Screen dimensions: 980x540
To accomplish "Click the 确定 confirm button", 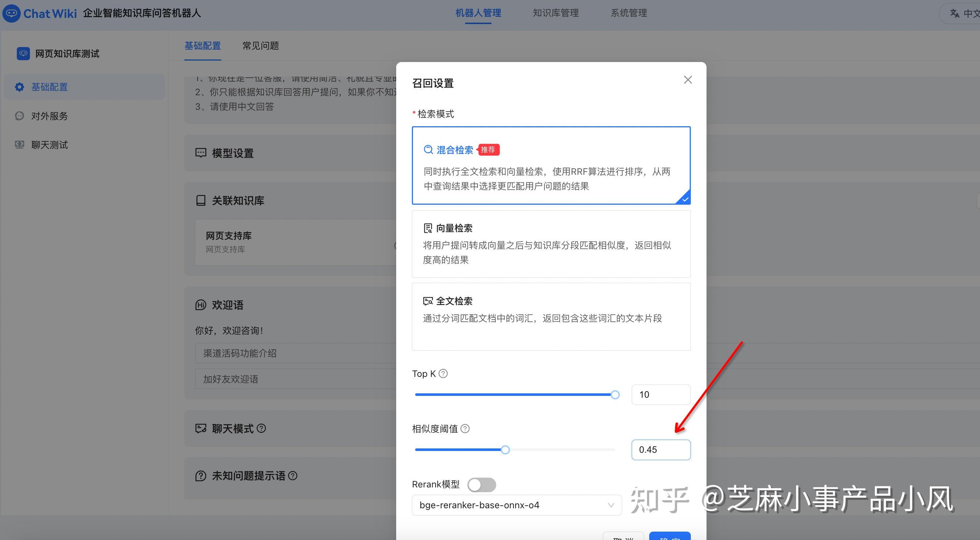I will [670, 536].
